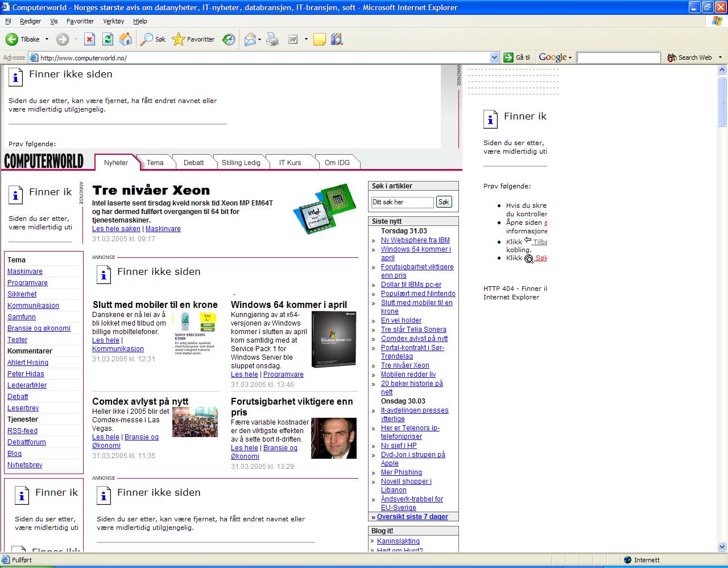Open the Peter Hidas sidebar link
The height and width of the screenshot is (568, 728).
click(x=26, y=374)
